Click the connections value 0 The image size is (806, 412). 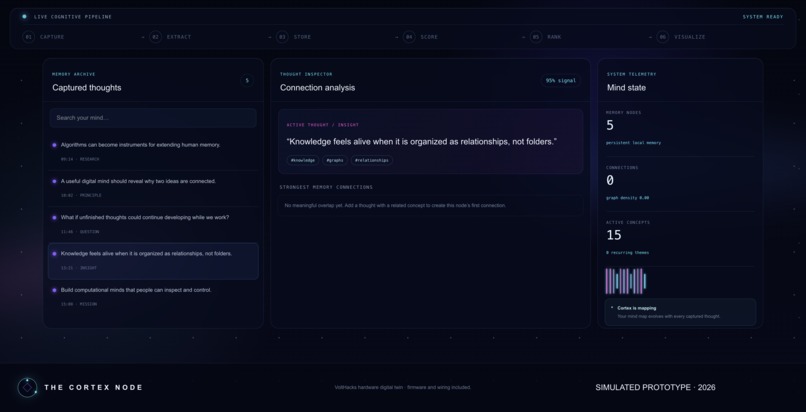[610, 180]
